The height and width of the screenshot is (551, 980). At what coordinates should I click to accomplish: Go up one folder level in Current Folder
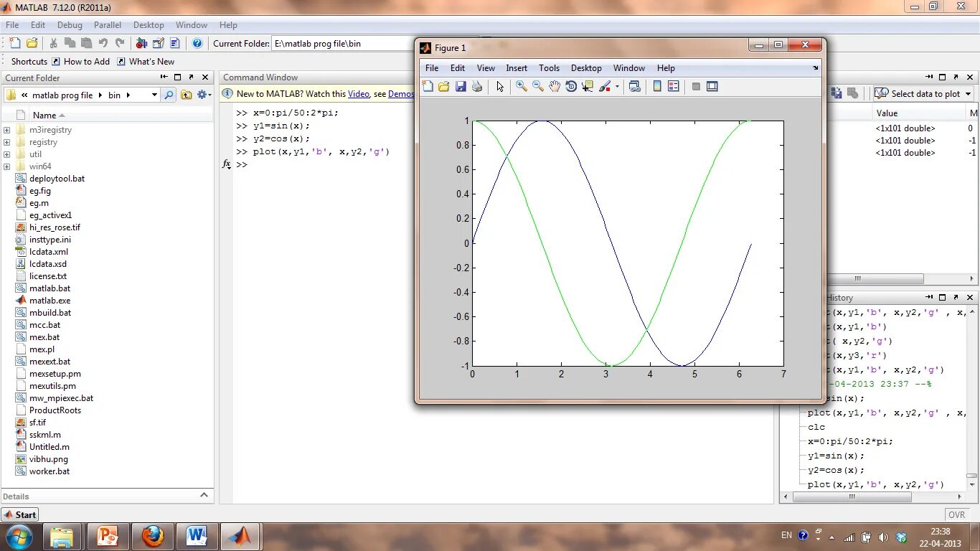click(187, 95)
